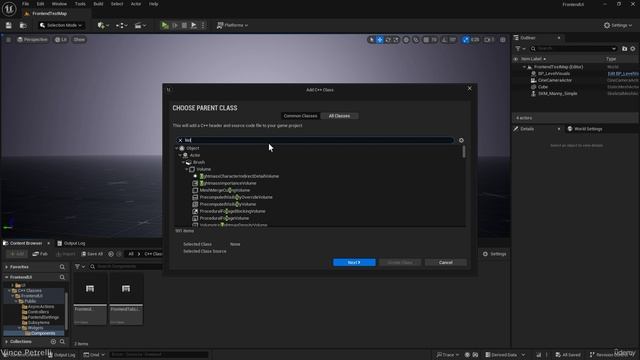Click Outliner add folder icon

point(624,49)
